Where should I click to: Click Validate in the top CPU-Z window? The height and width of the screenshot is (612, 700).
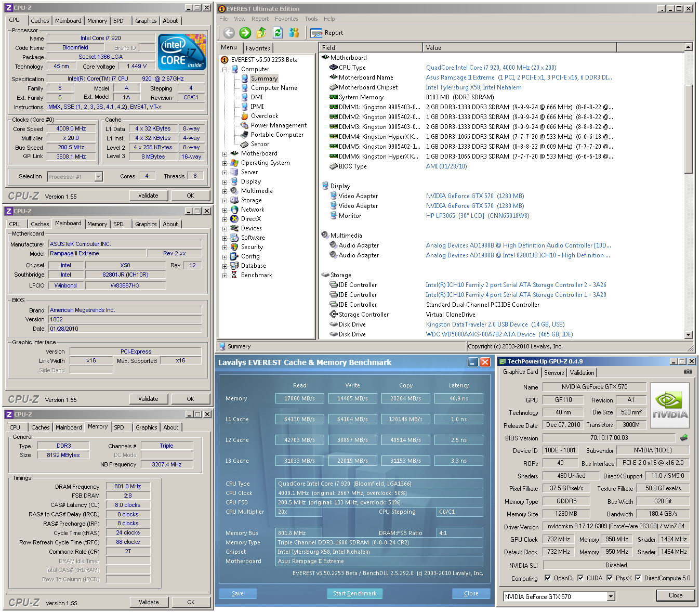[x=148, y=196]
